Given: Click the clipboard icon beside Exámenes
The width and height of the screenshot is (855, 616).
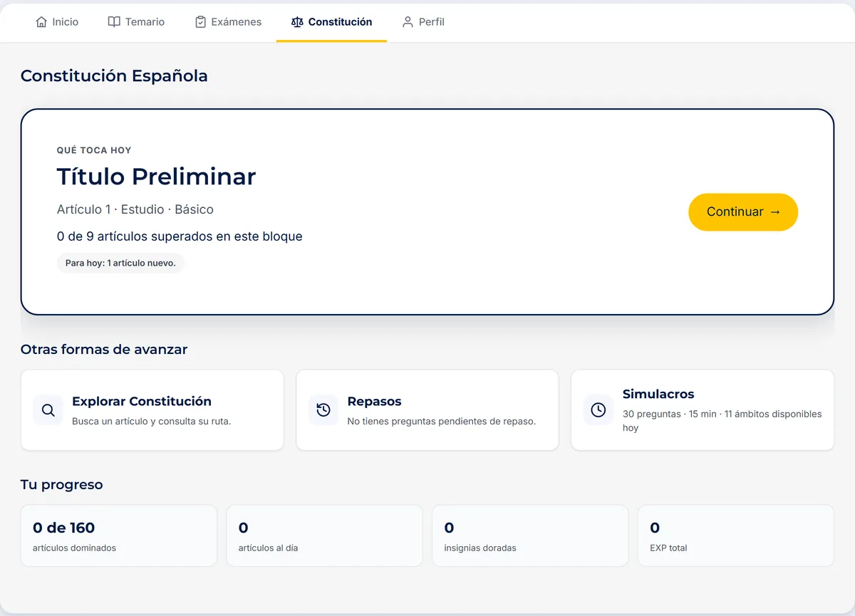Looking at the screenshot, I should pos(200,22).
